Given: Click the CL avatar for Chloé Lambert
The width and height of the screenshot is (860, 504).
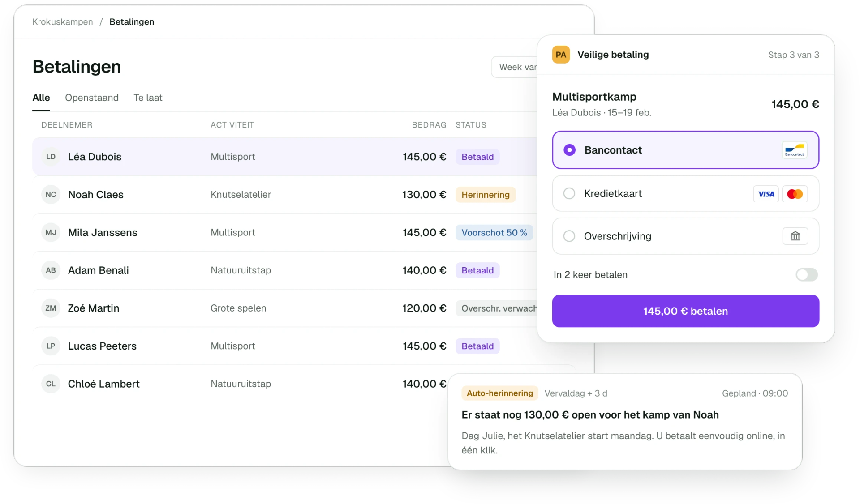Looking at the screenshot, I should click(x=51, y=384).
